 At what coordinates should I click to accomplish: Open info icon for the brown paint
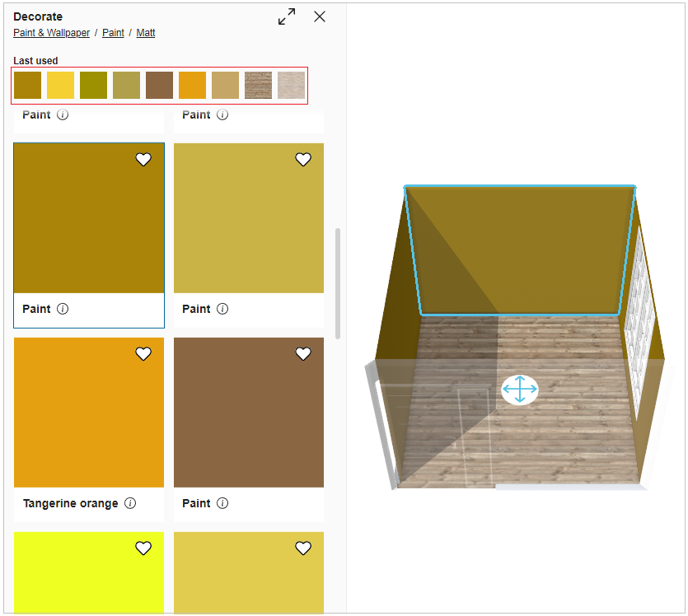pos(222,503)
